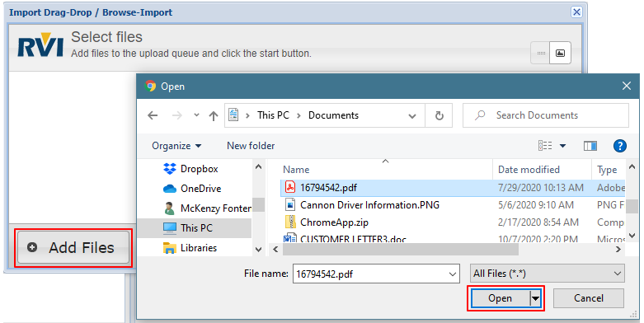644x323 pixels.
Task: Click the This PC monitor icon
Action: tap(170, 228)
